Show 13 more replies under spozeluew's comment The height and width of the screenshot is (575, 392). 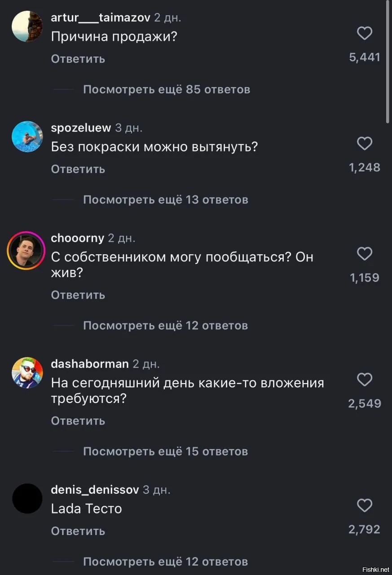coord(166,199)
